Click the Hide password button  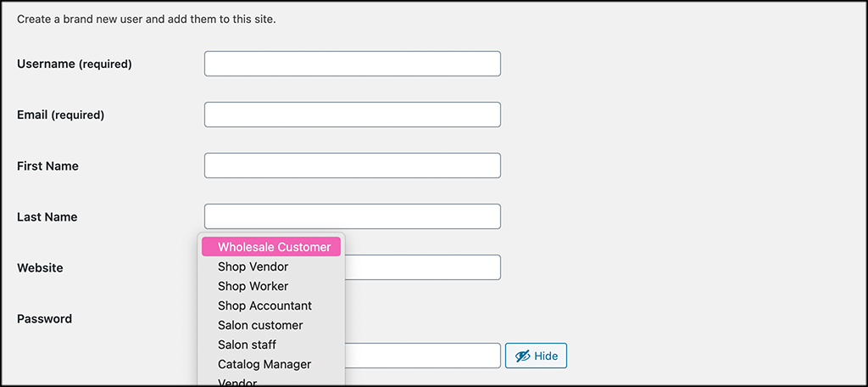pyautogui.click(x=536, y=356)
